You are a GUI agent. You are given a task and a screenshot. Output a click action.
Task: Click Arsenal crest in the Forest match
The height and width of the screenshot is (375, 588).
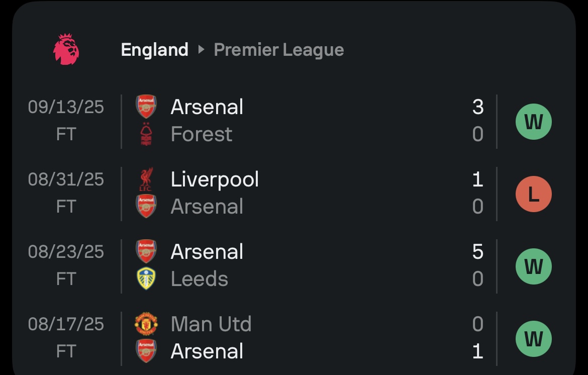coord(146,107)
